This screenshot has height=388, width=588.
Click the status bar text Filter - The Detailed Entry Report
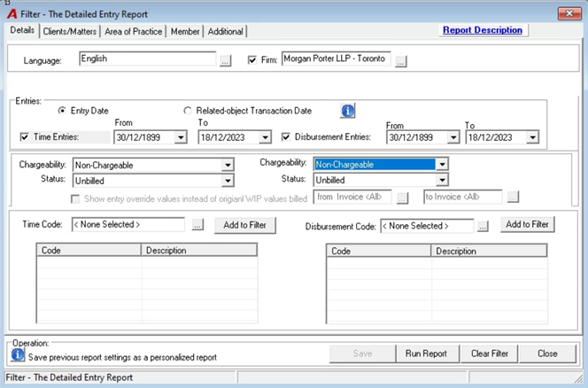pos(69,377)
